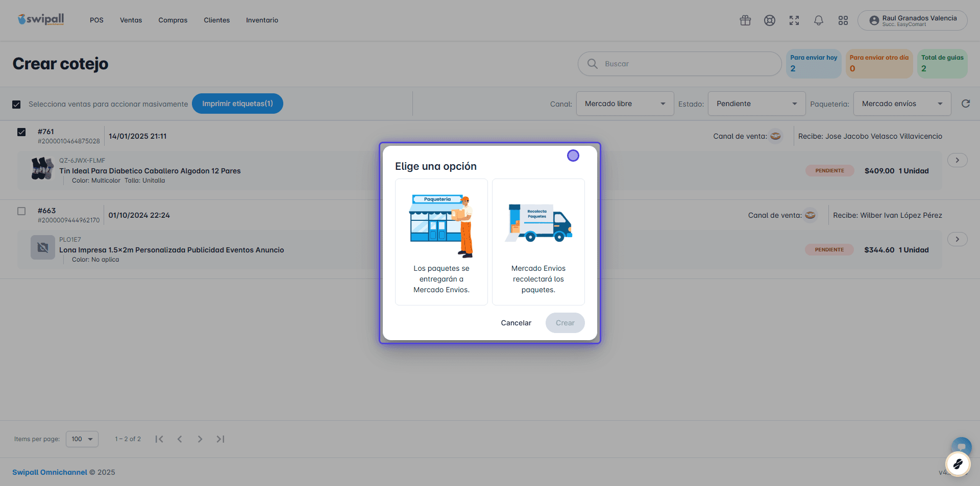Open the socks product thumbnail

42,168
